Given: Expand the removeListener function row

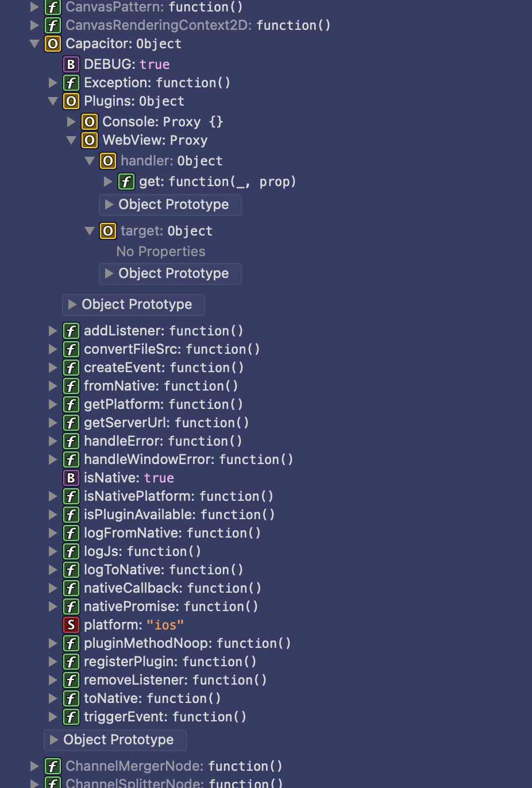Looking at the screenshot, I should click(x=53, y=680).
